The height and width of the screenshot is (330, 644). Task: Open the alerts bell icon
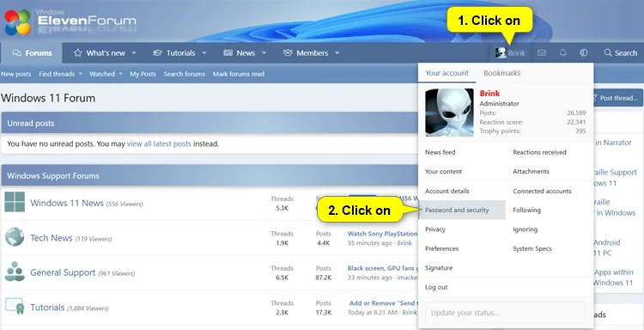[x=563, y=53]
